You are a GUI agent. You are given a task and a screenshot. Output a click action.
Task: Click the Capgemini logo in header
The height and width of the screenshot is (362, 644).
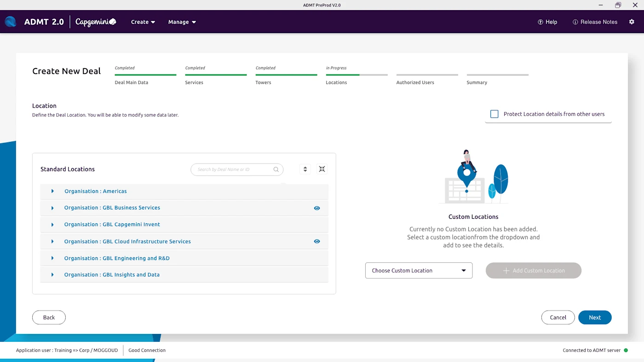point(96,22)
